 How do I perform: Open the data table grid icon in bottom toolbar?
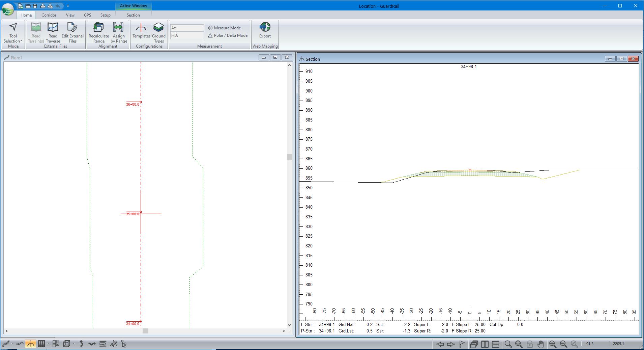pyautogui.click(x=41, y=344)
